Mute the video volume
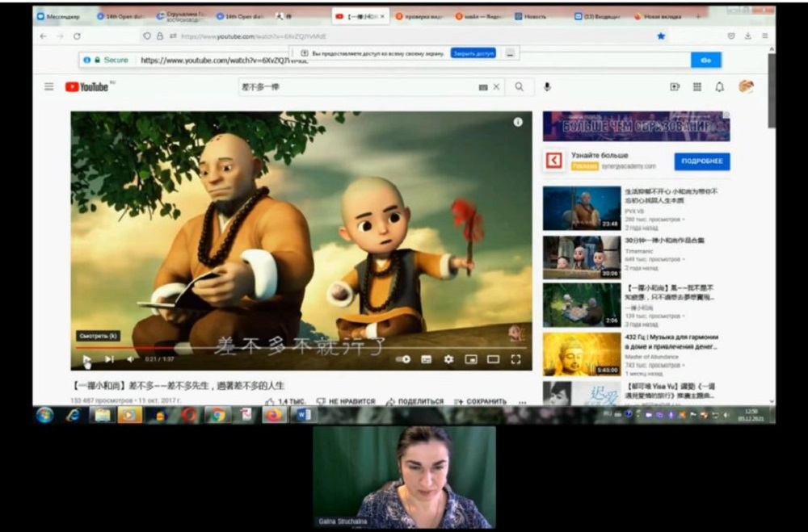Viewport: 808px width, 532px height. click(130, 359)
